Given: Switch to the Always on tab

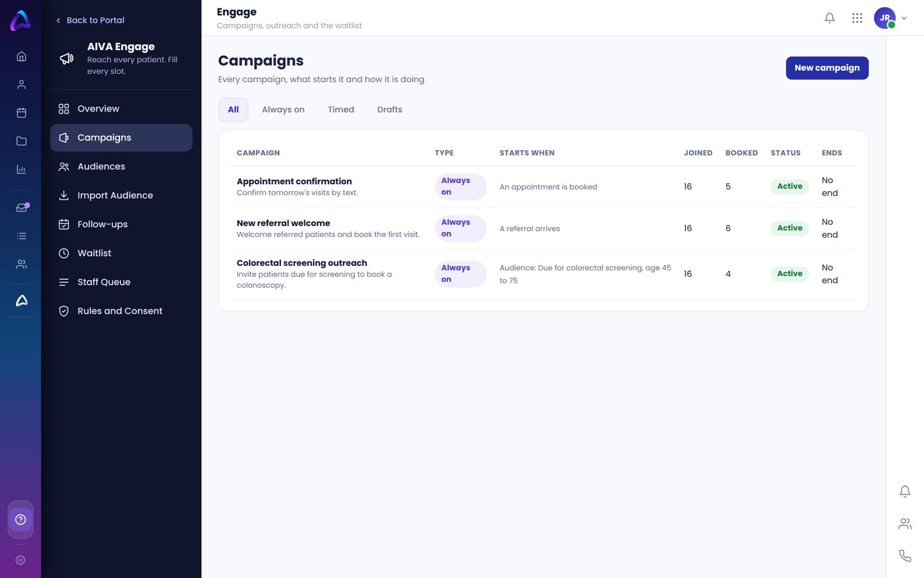Looking at the screenshot, I should [283, 110].
